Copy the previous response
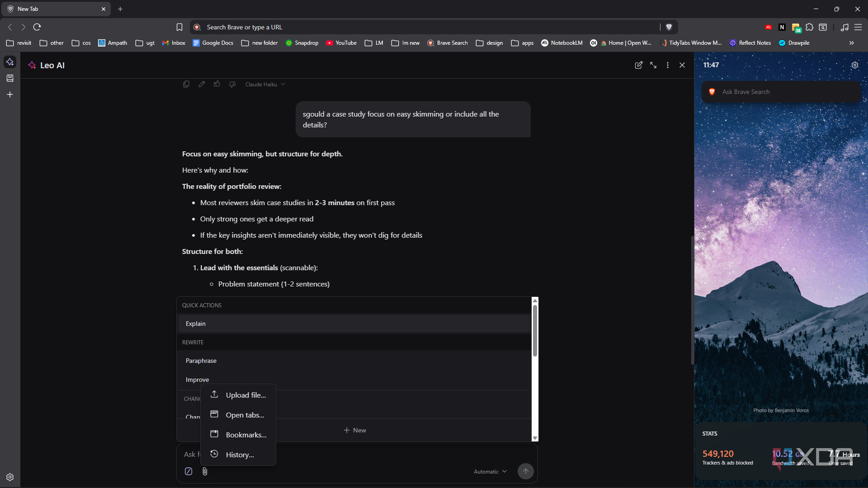This screenshot has height=488, width=868. 186,84
